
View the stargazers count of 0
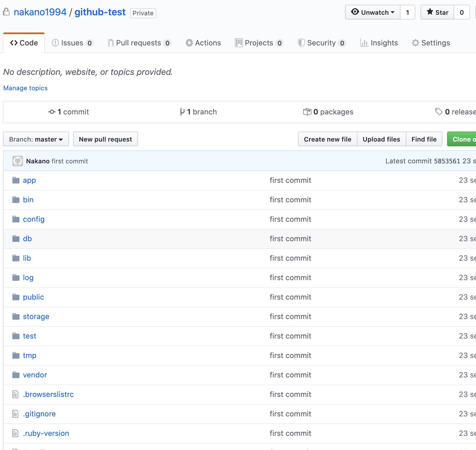[462, 12]
